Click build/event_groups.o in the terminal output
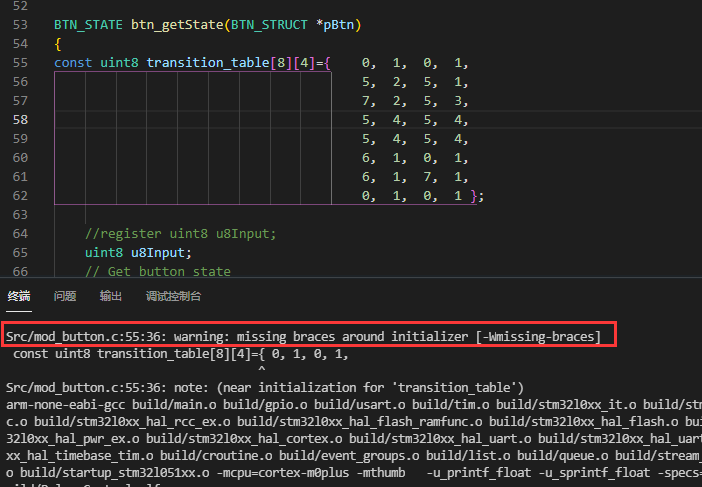Screen dimensions: 702x487 coord(349,456)
